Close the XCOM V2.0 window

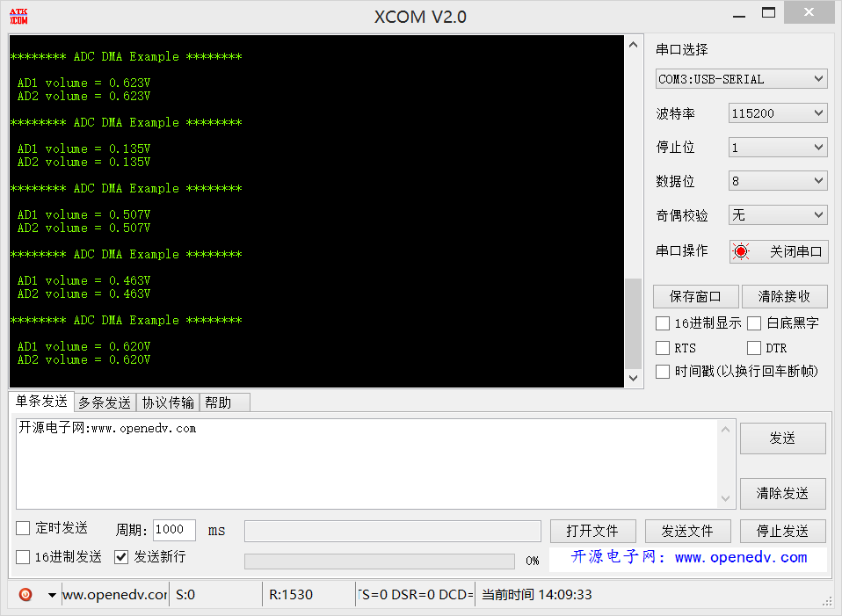[x=809, y=12]
